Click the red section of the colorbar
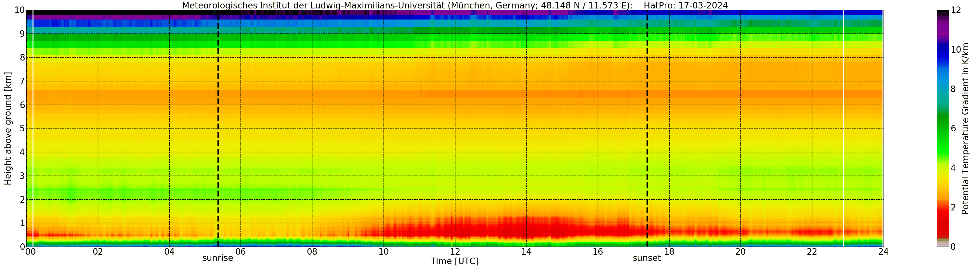980x268 pixels. [x=943, y=221]
